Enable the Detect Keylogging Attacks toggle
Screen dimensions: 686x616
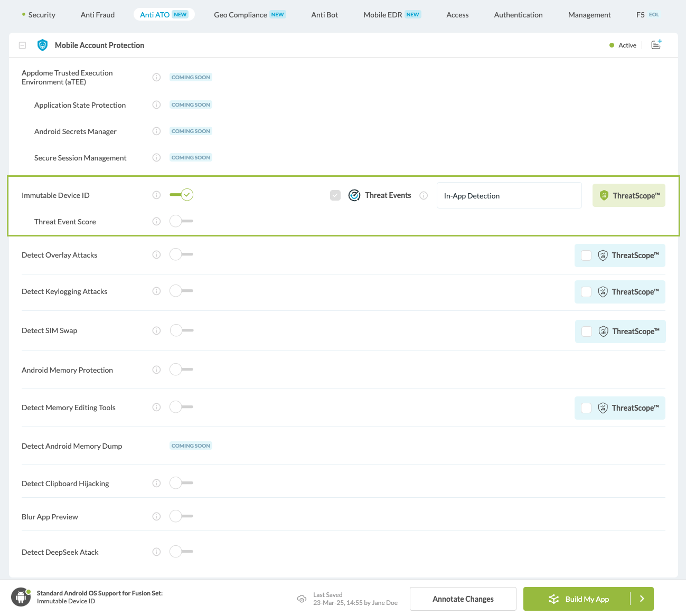(x=181, y=290)
